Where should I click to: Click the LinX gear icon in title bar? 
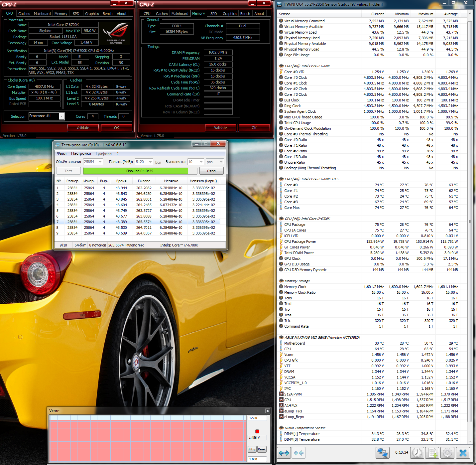[57, 145]
